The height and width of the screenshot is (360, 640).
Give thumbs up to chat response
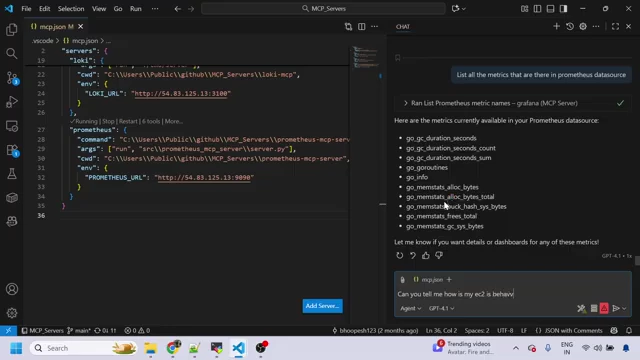tap(426, 256)
